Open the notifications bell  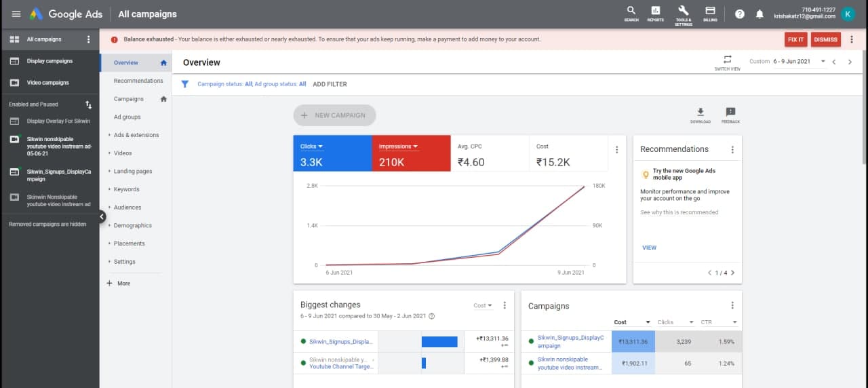tap(759, 14)
